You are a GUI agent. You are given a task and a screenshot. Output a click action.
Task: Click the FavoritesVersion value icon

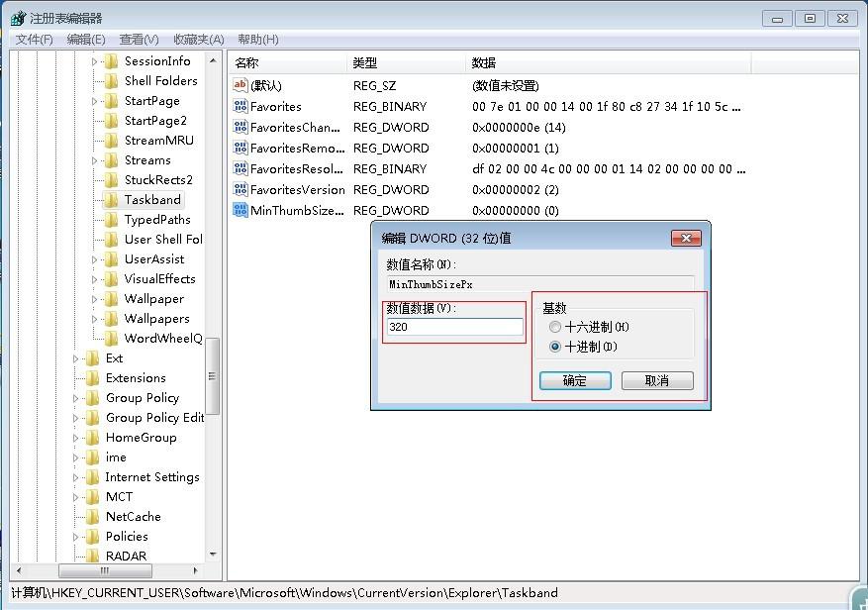pyautogui.click(x=241, y=190)
